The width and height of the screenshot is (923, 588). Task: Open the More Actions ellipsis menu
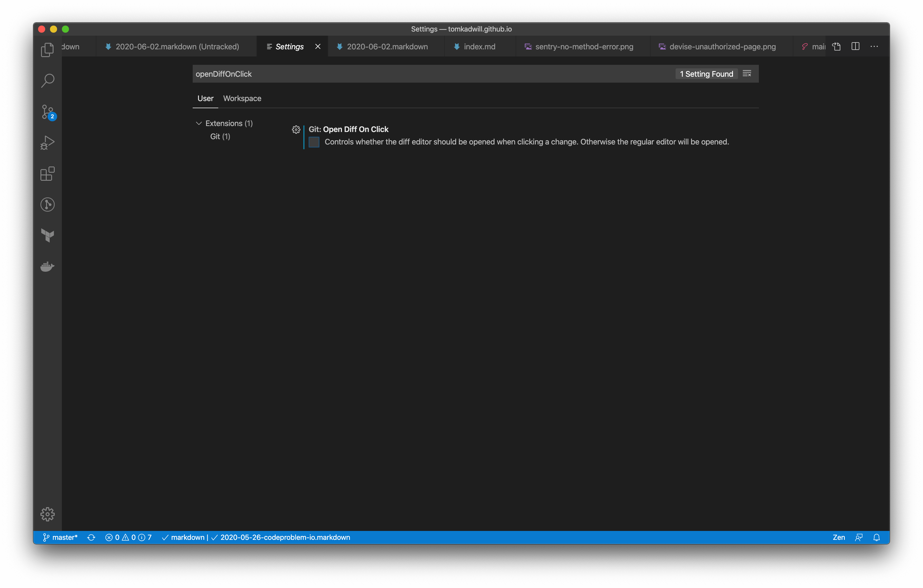[x=874, y=46]
